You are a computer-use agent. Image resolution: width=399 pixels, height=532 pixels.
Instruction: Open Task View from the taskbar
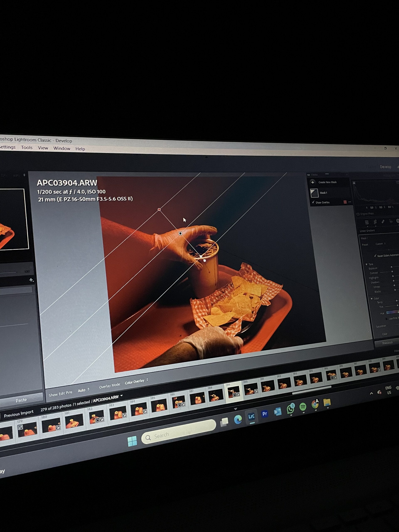tap(224, 422)
